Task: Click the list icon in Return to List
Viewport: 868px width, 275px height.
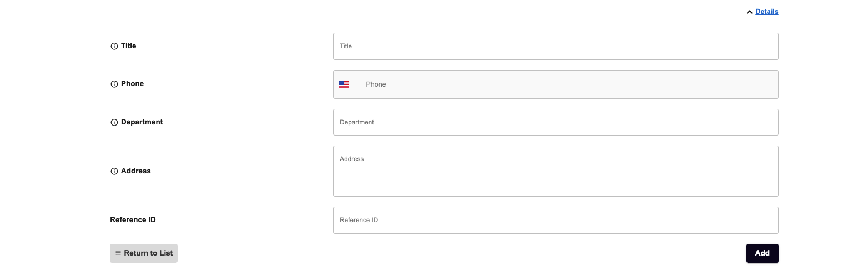Action: 118,253
